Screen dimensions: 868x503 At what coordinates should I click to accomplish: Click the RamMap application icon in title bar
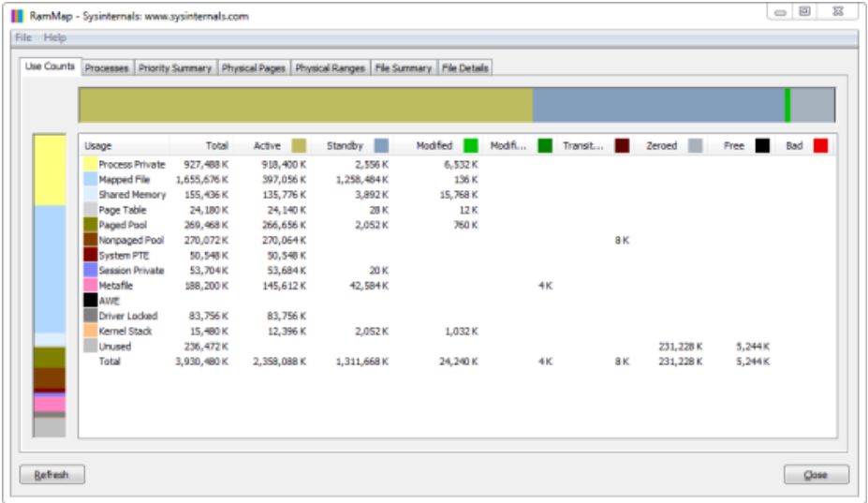(18, 16)
